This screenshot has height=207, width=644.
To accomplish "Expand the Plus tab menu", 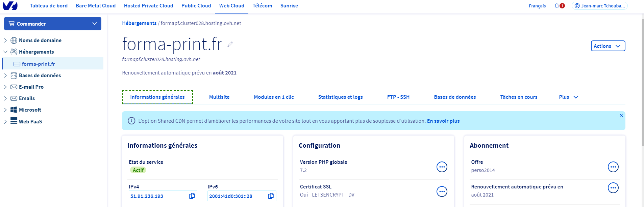I will pos(569,97).
